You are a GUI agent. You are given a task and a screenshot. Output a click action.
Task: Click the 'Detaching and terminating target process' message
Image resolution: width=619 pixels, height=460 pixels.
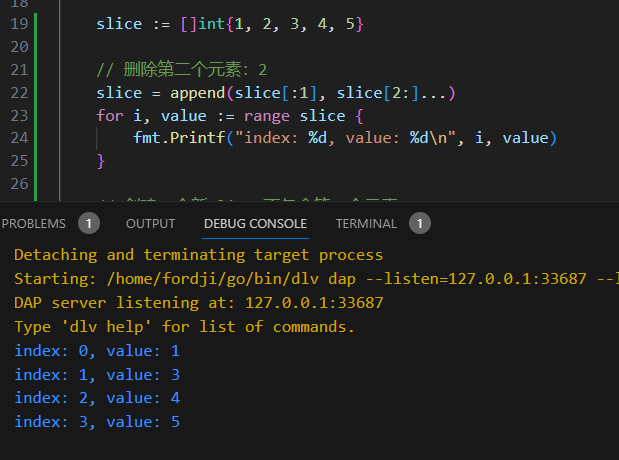pyautogui.click(x=198, y=255)
